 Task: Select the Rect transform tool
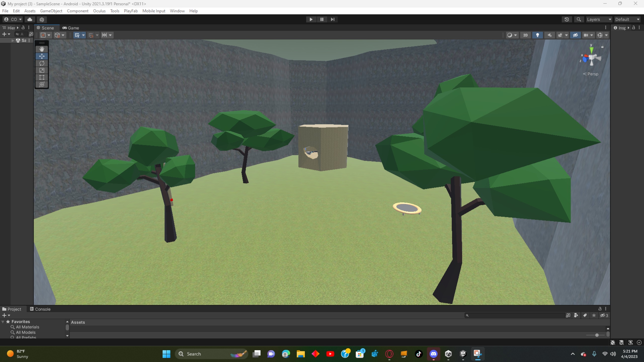42,77
